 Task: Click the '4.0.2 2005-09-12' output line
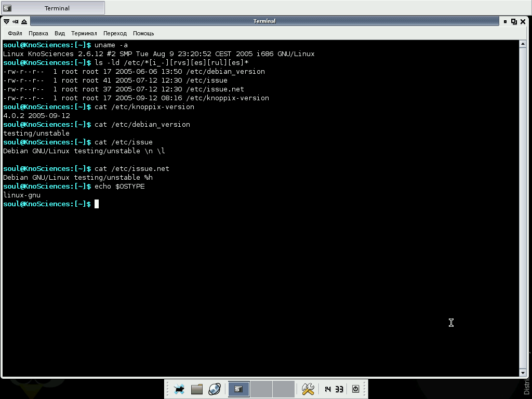point(37,116)
